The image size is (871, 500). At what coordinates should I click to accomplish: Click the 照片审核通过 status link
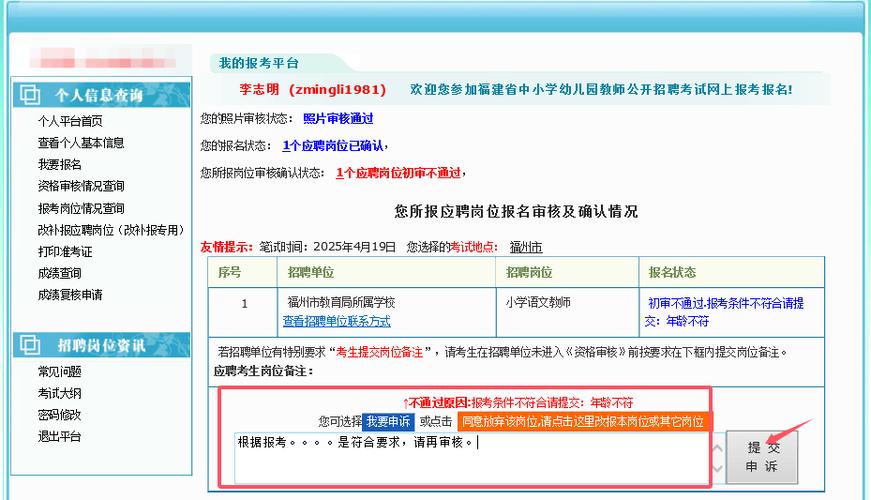(x=338, y=118)
